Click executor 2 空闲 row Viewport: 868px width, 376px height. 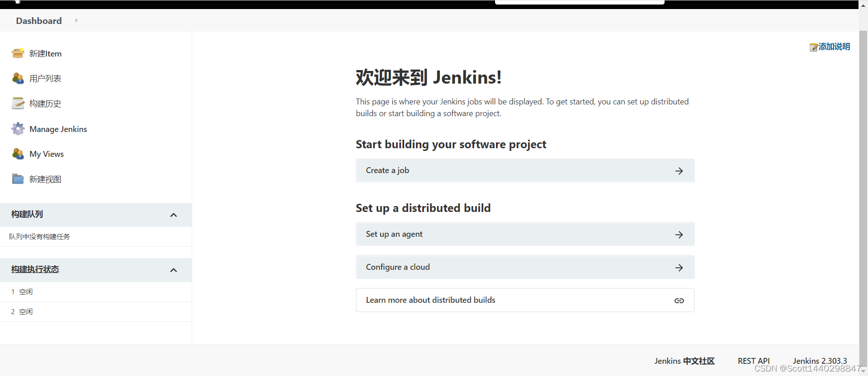click(x=96, y=312)
